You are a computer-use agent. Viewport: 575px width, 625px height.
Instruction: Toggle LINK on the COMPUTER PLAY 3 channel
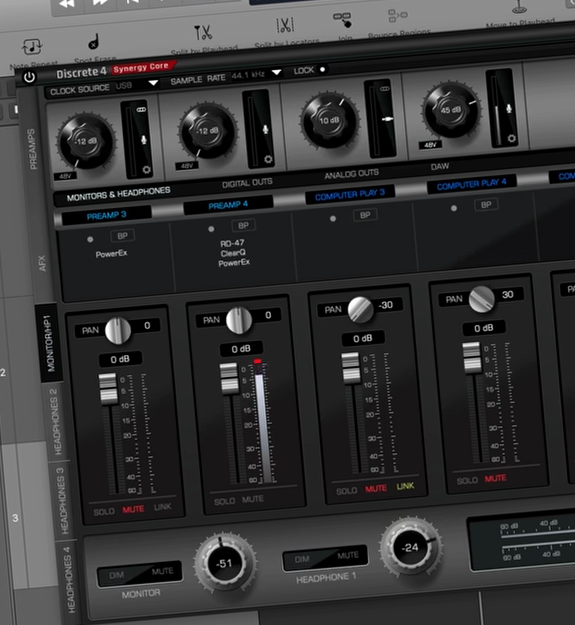point(405,486)
